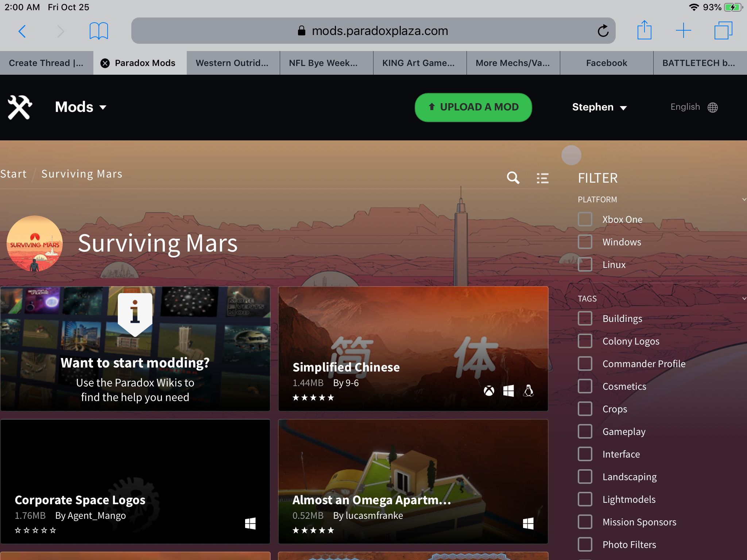Screen dimensions: 747x560
Task: Check the Windows platform filter
Action: (585, 242)
